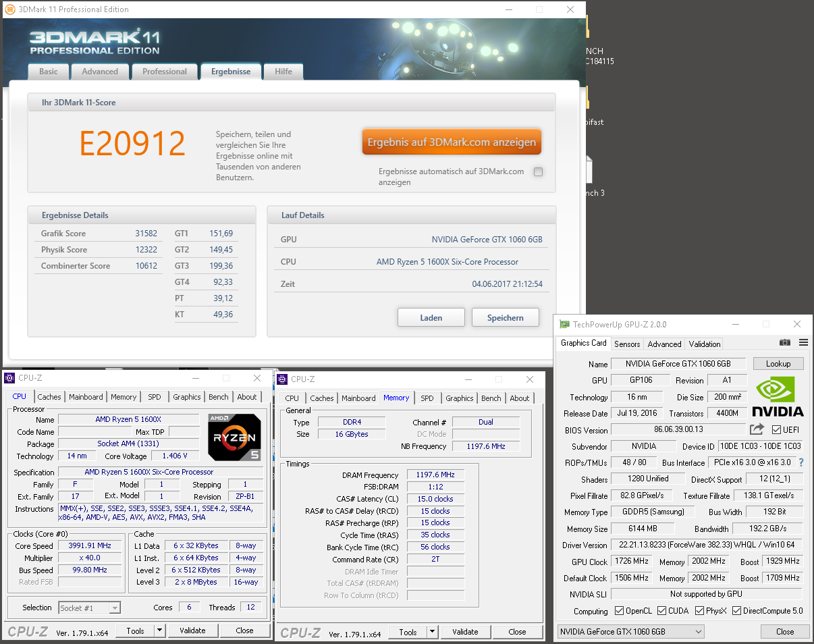The image size is (814, 644).
Task: Open SPD tab in left CPU-Z window
Action: click(155, 397)
